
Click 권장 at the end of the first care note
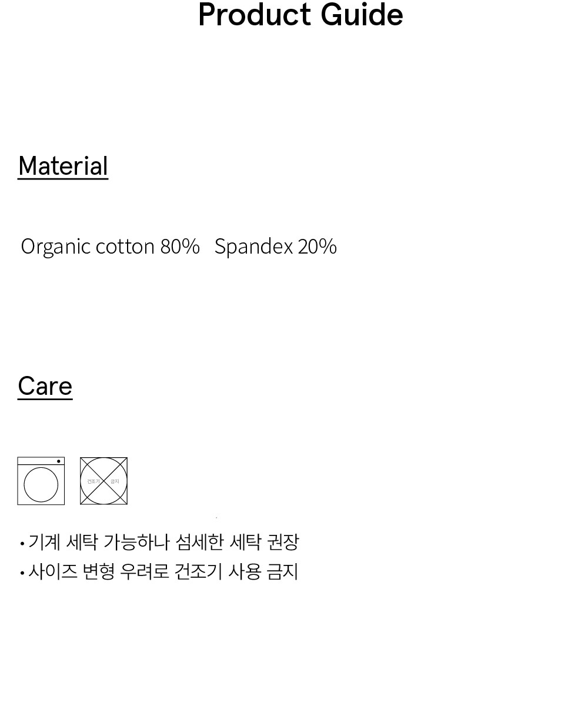pyautogui.click(x=283, y=542)
